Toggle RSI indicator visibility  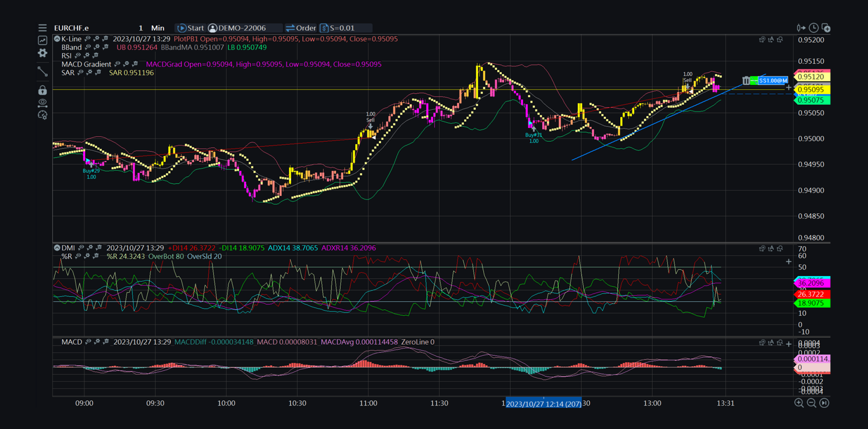(78, 56)
